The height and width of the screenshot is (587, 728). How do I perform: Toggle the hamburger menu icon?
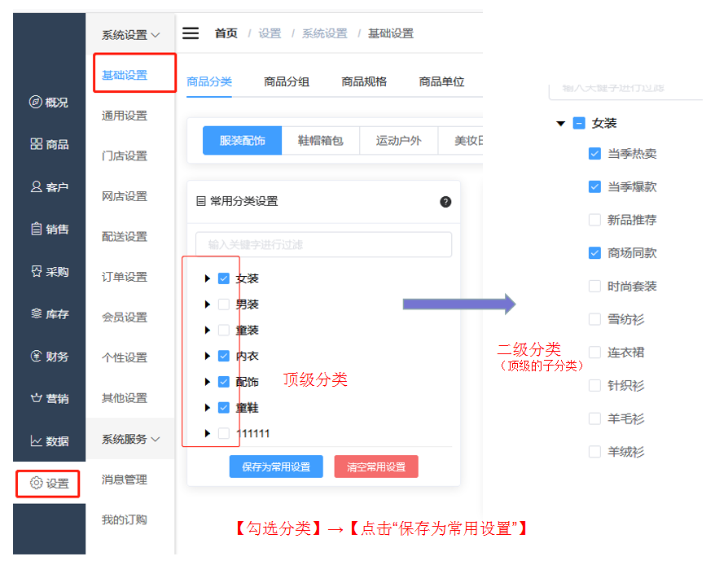pyautogui.click(x=191, y=33)
